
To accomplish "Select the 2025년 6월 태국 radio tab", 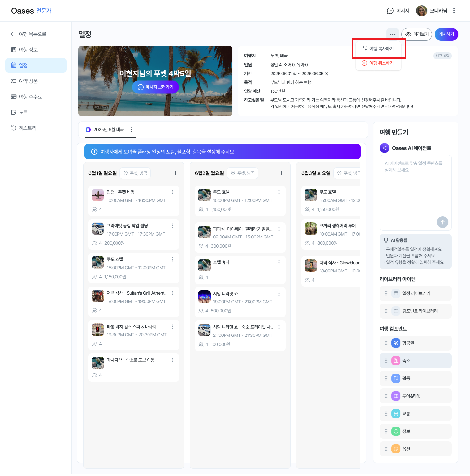I will (x=88, y=130).
